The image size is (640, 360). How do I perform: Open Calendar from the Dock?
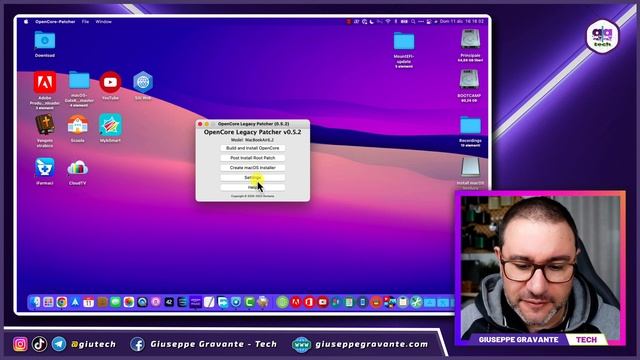(89, 302)
